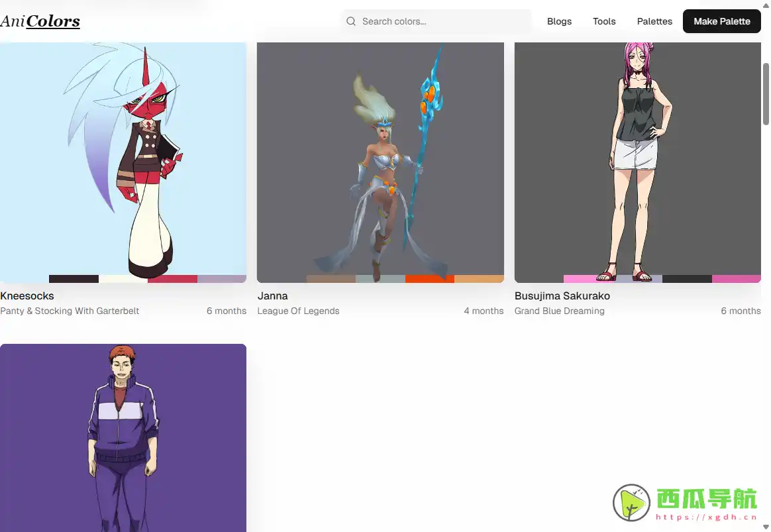Open the Janna character image
Screen dimensions: 771x532
click(x=380, y=159)
